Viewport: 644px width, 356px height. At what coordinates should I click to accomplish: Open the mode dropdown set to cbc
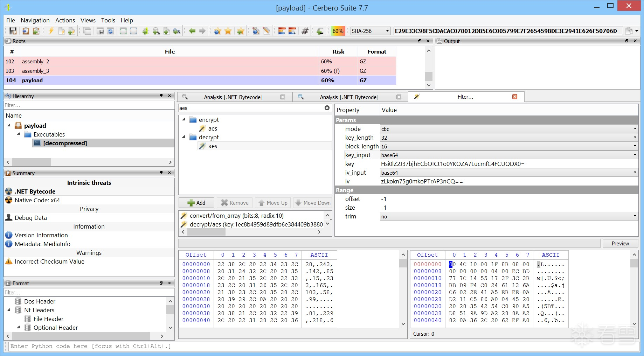tap(508, 129)
